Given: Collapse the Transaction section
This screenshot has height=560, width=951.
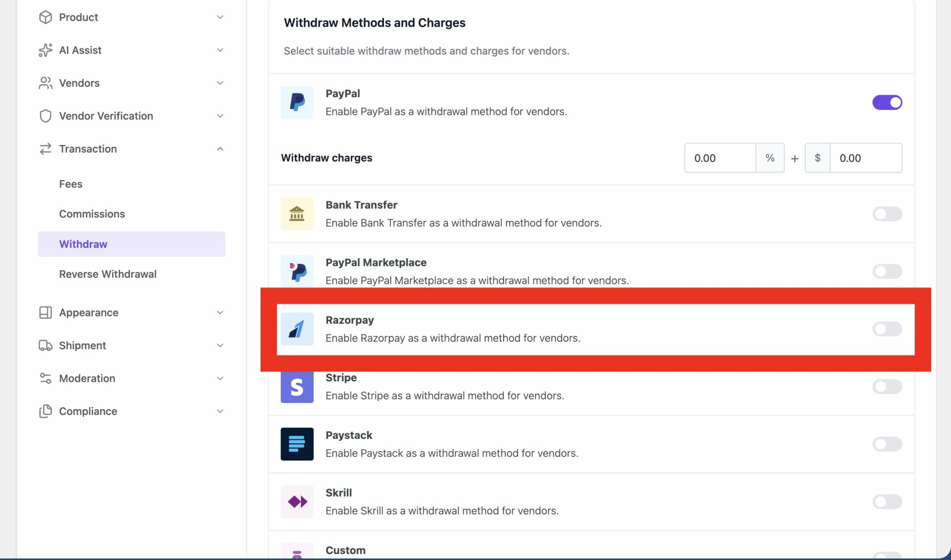Looking at the screenshot, I should pyautogui.click(x=220, y=149).
